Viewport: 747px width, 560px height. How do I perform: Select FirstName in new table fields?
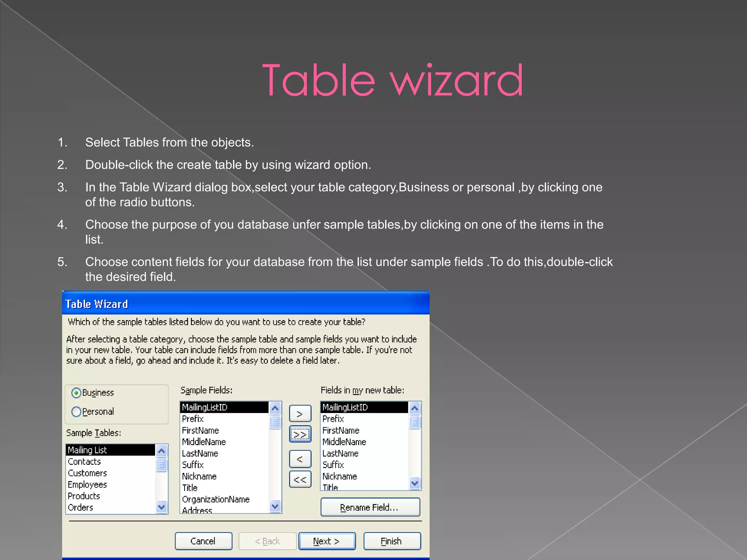click(x=364, y=430)
